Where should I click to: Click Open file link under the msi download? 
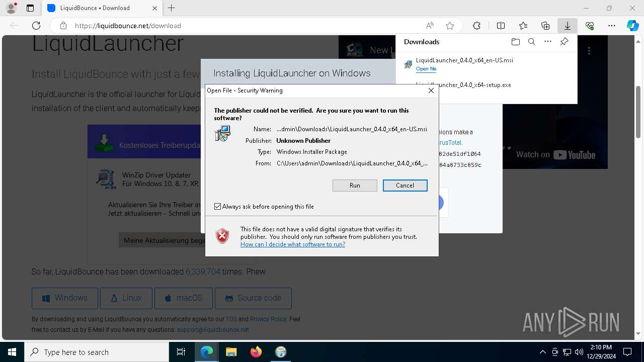426,69
